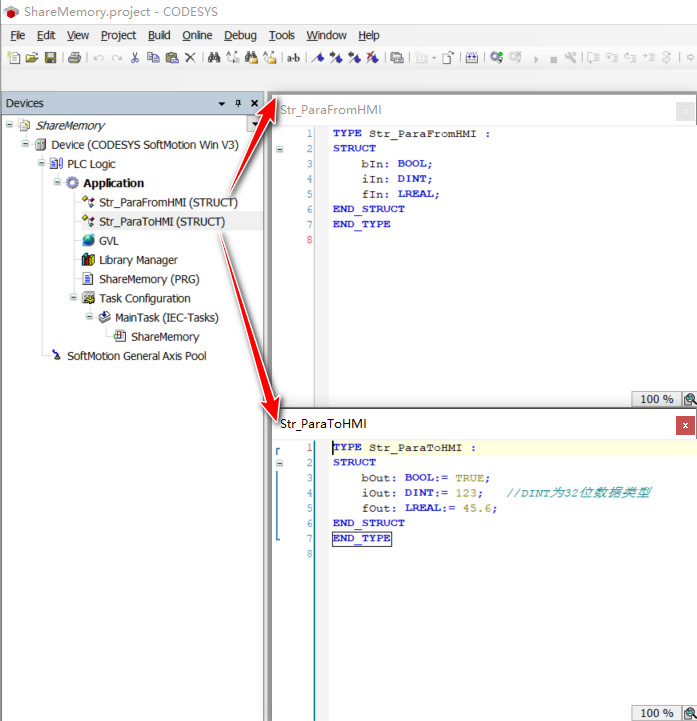The image size is (697, 721).
Task: Click the Start play triangle icon
Action: (536, 59)
